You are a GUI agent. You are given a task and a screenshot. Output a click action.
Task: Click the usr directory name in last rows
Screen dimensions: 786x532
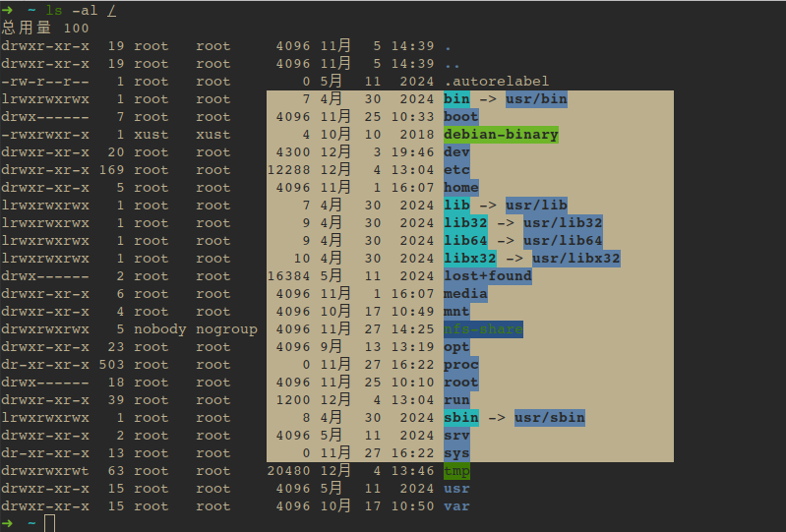pyautogui.click(x=456, y=489)
